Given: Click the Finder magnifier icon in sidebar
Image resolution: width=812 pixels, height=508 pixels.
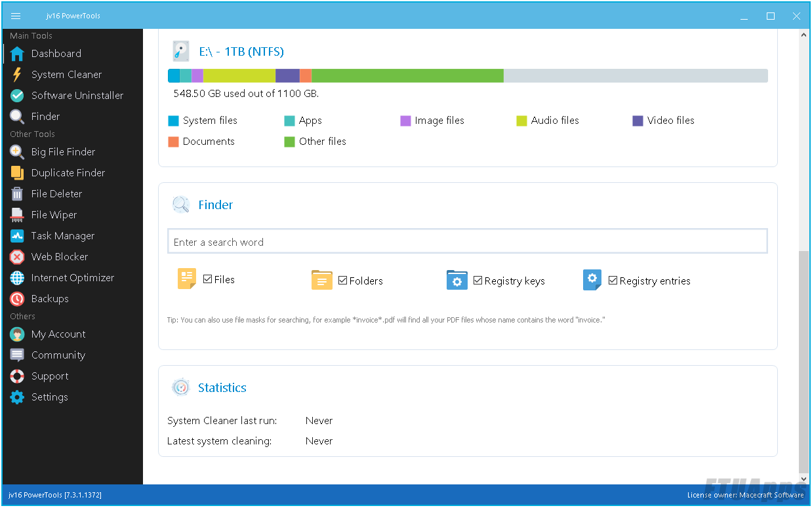Looking at the screenshot, I should pos(17,117).
